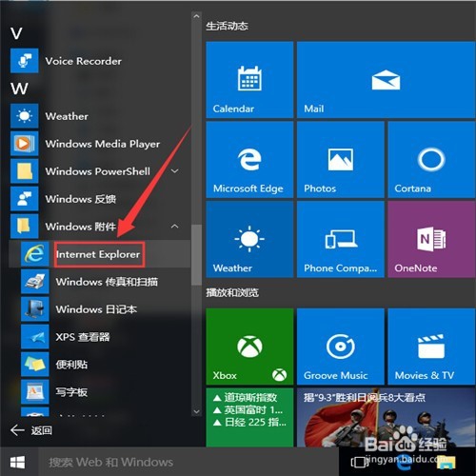Click the 便利贴 text label
Image resolution: width=476 pixels, height=476 pixels.
[x=71, y=365]
